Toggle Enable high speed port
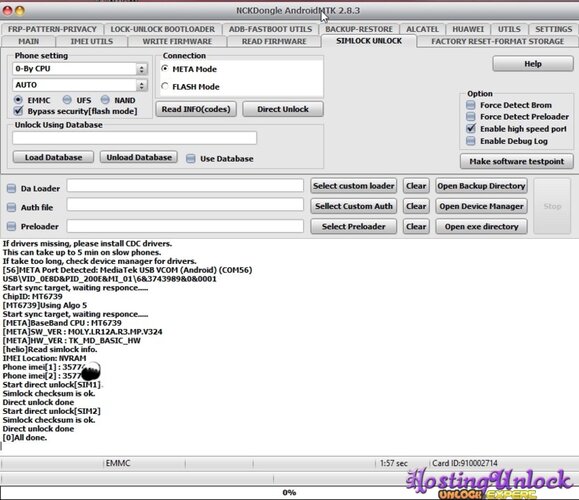579x500 pixels. [x=471, y=129]
